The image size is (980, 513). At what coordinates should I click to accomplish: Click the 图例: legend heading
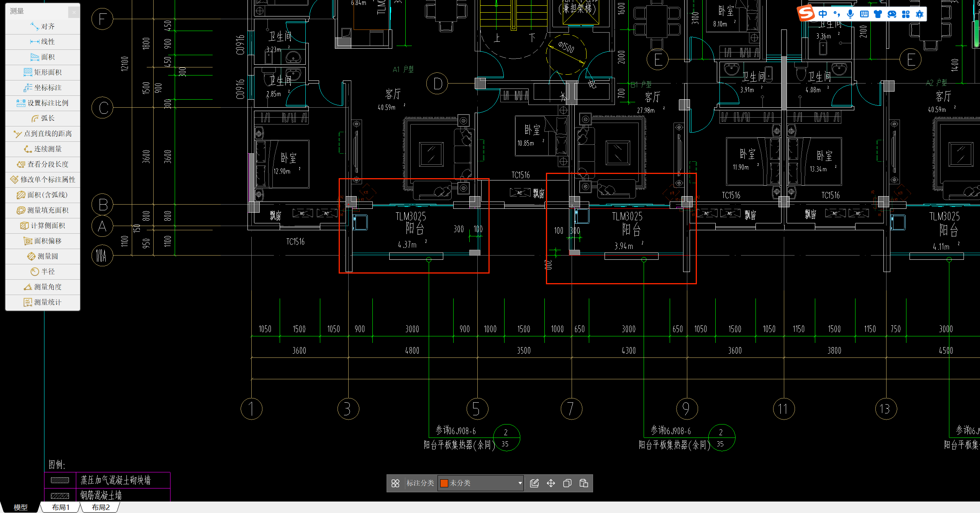coord(57,465)
